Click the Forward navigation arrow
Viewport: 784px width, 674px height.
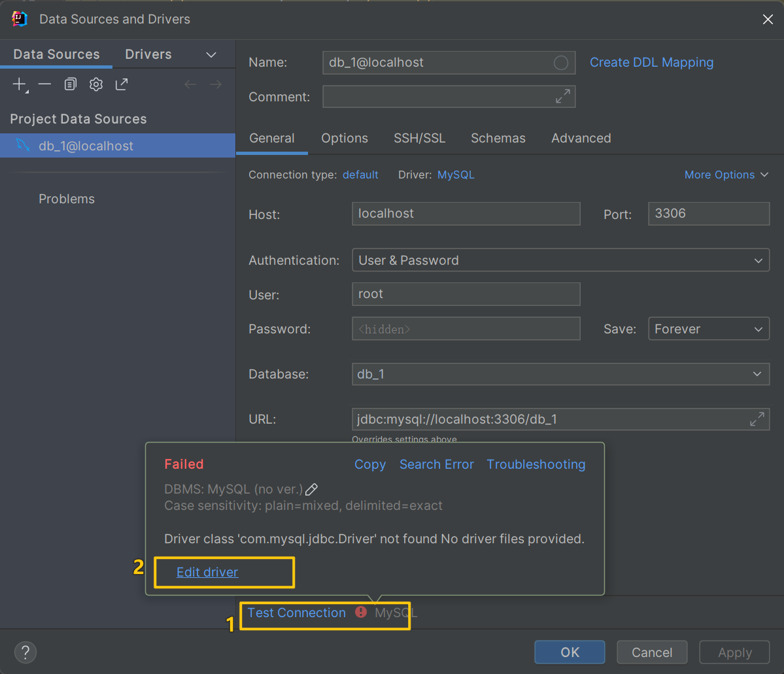[x=216, y=84]
